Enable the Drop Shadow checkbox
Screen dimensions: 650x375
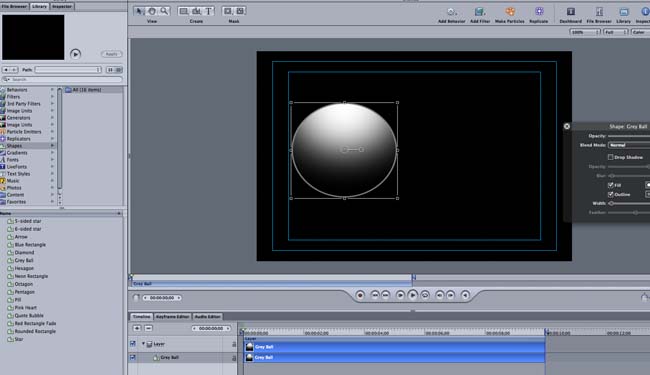point(610,157)
